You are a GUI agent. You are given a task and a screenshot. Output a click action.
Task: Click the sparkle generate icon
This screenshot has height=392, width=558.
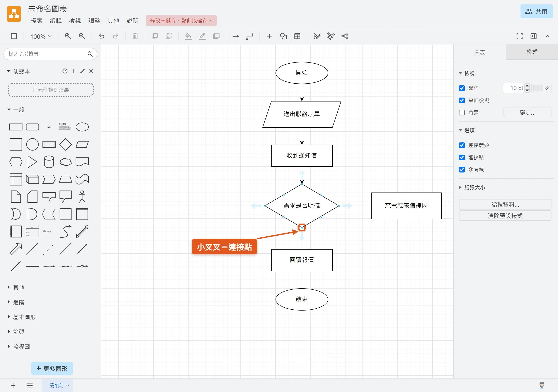click(x=330, y=36)
